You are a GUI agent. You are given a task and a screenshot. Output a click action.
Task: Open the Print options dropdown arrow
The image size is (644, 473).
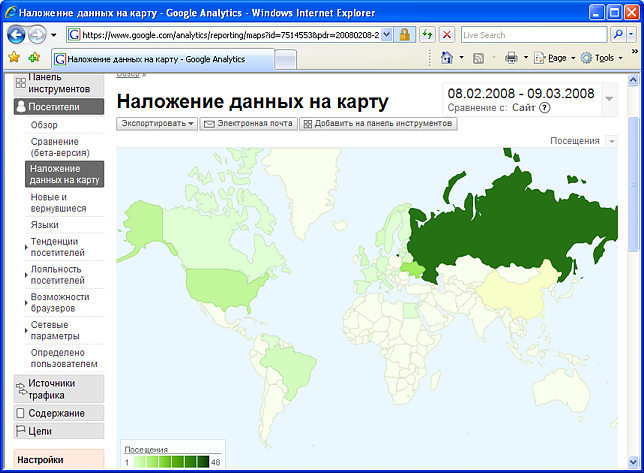(x=525, y=57)
